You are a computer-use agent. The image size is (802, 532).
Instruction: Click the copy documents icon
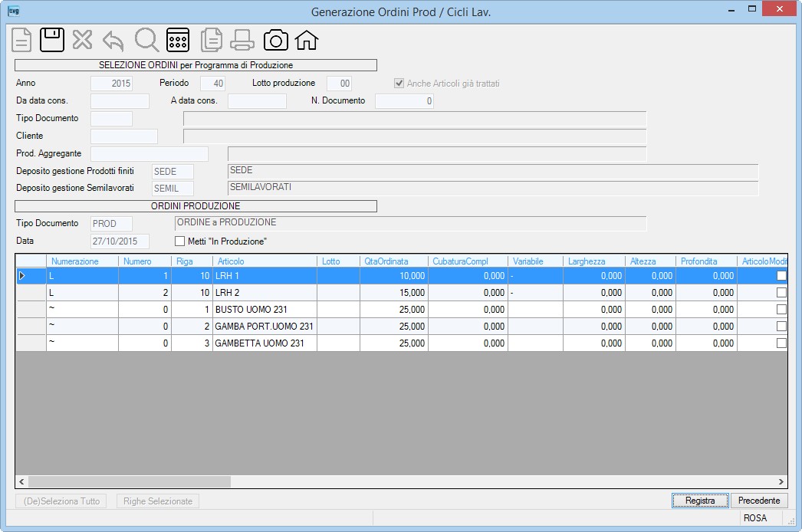tap(212, 40)
